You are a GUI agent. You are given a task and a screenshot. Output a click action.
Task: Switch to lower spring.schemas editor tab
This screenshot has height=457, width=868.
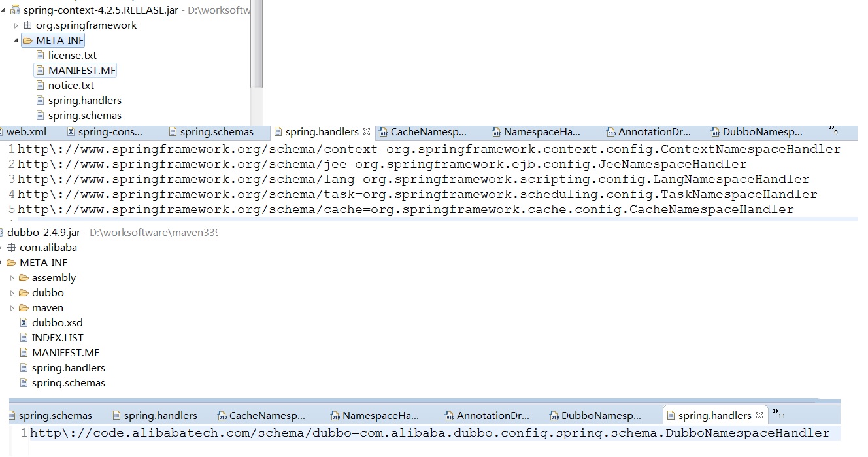[x=56, y=416]
